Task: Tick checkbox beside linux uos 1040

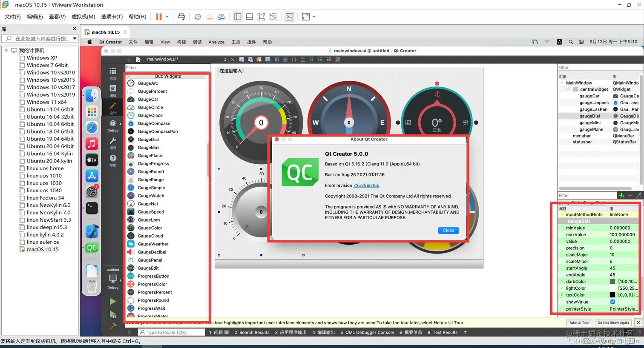Action: 22,191
